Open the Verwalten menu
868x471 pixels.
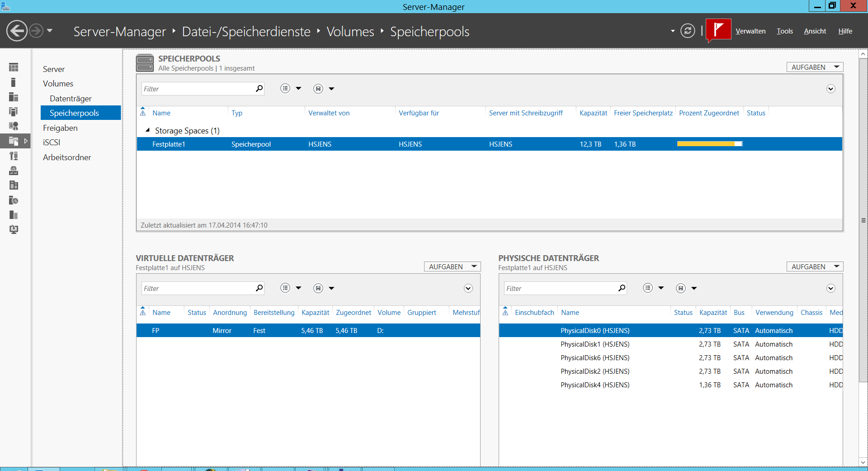750,31
